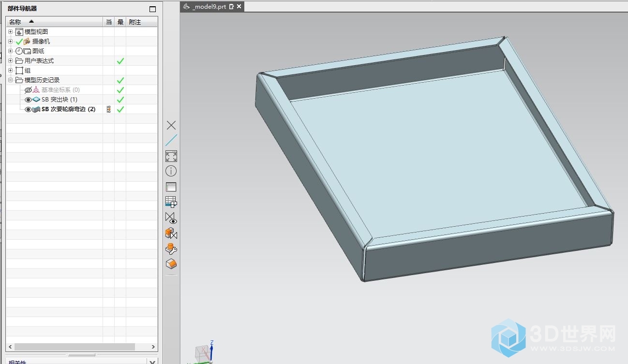Expand the 用户表达式 node
This screenshot has height=364, width=628.
pyautogui.click(x=11, y=60)
